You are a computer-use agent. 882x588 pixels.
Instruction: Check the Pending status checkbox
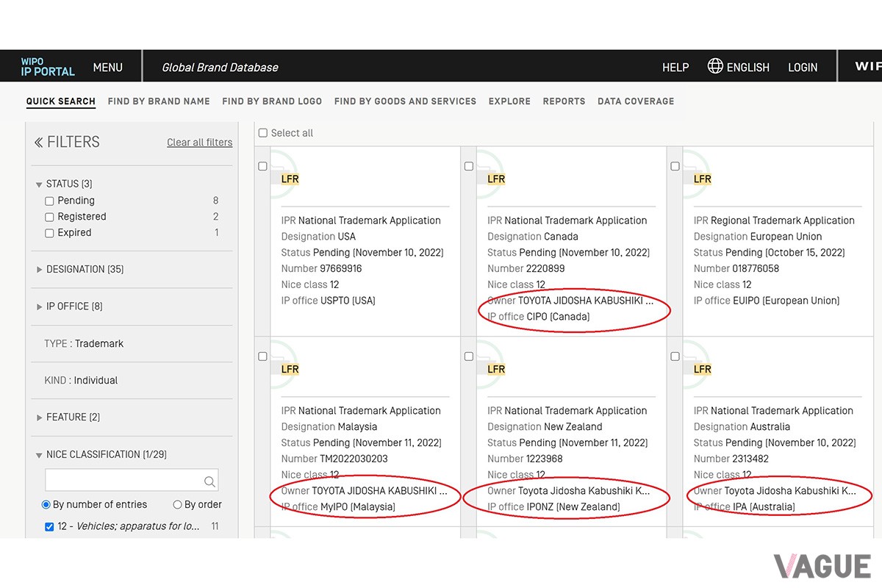click(49, 201)
